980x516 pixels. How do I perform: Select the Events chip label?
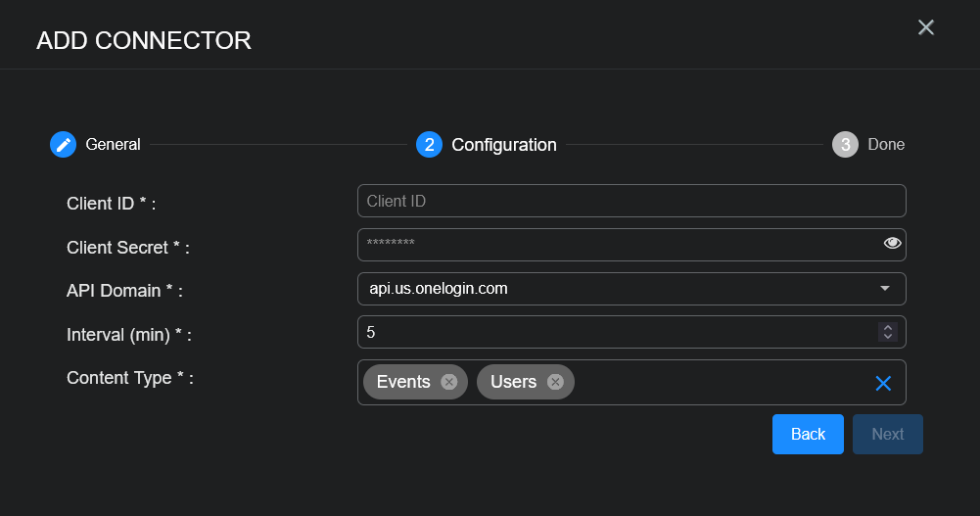[x=403, y=382]
